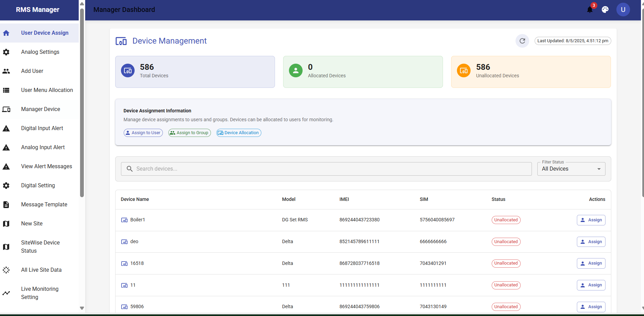This screenshot has width=644, height=316.
Task: Click the warning icon beside Analog Input Alert
Action: click(6, 147)
